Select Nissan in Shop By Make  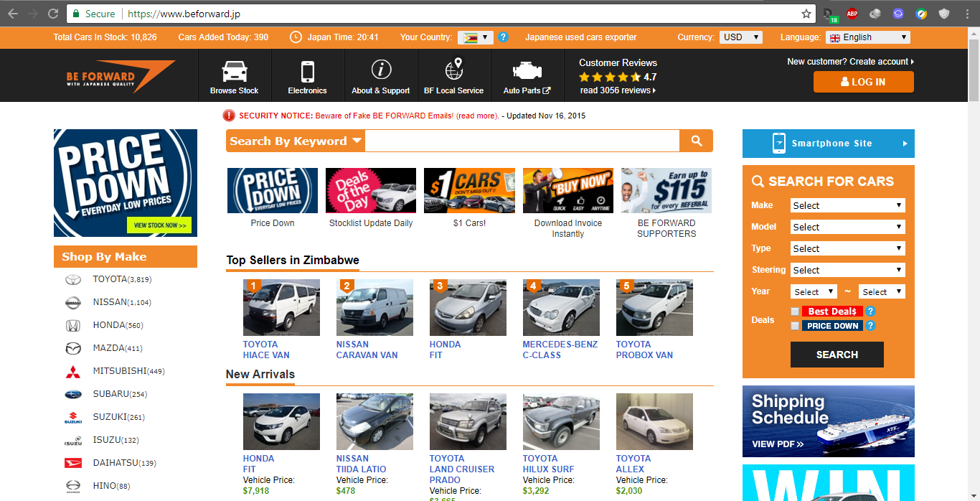pyautogui.click(x=109, y=302)
